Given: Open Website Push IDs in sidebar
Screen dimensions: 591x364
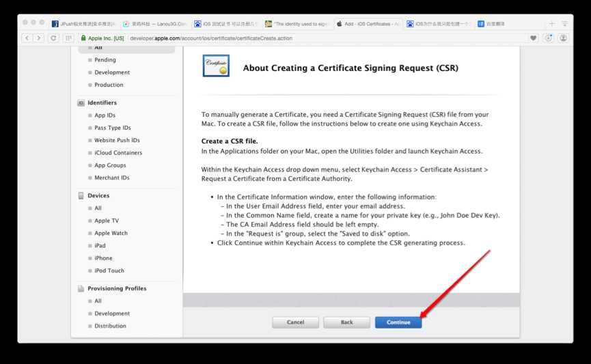Looking at the screenshot, I should 117,140.
